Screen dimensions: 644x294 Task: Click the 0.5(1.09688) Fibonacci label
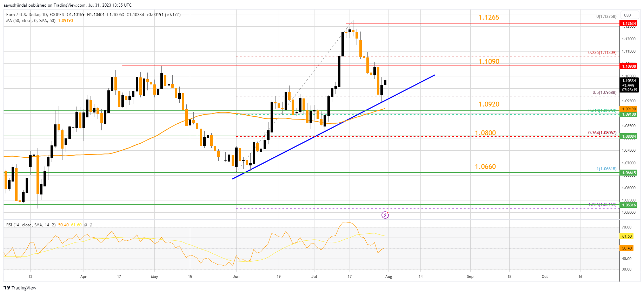click(604, 93)
